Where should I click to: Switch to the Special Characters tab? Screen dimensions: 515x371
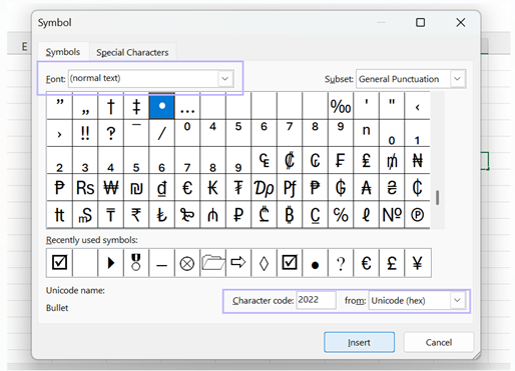pyautogui.click(x=132, y=52)
